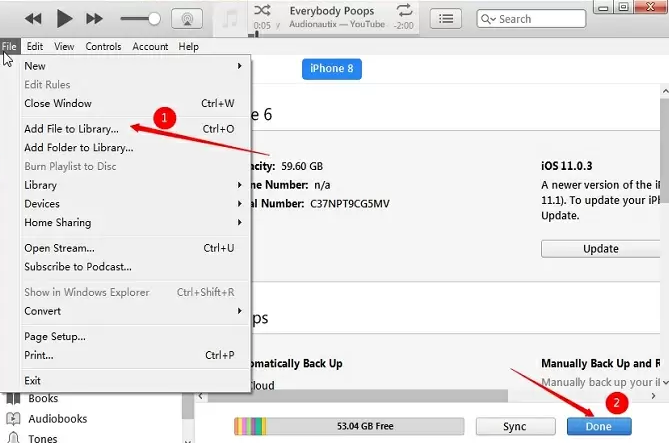
Task: Select Audiobooks in the sidebar
Action: 58,419
